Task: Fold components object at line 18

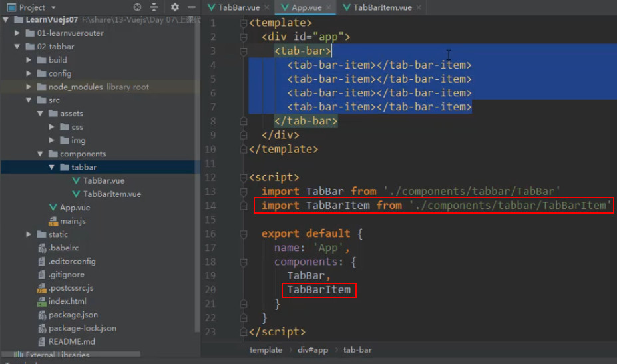Action: (243, 262)
